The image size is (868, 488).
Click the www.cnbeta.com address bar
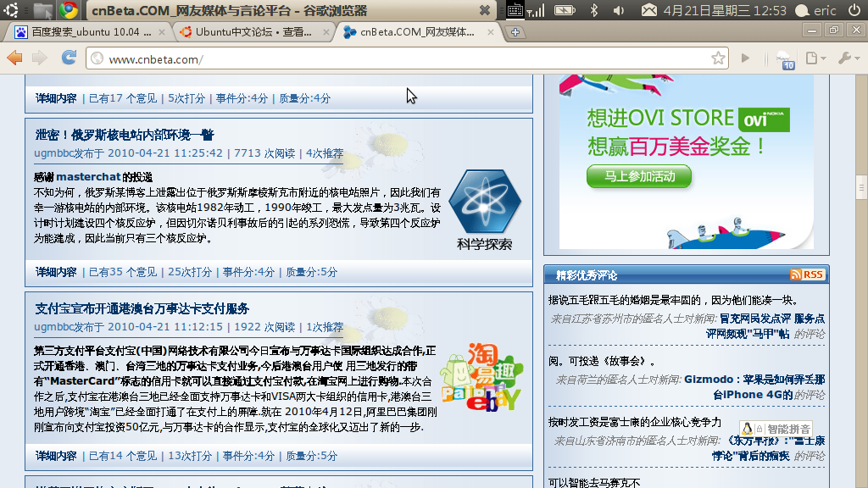(407, 58)
